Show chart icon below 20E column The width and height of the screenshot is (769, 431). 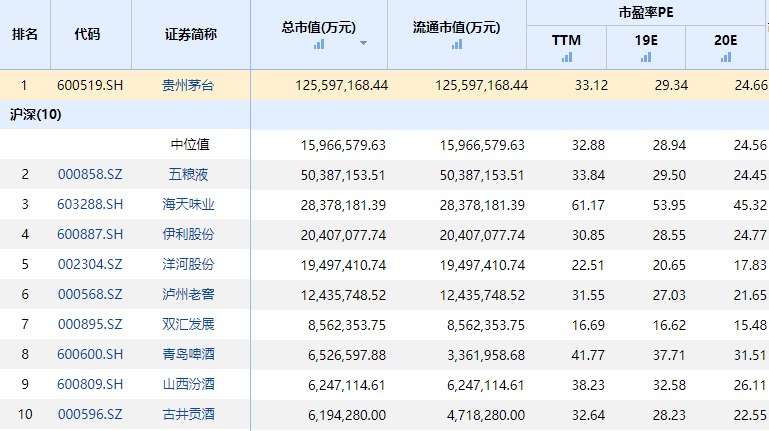[x=725, y=58]
